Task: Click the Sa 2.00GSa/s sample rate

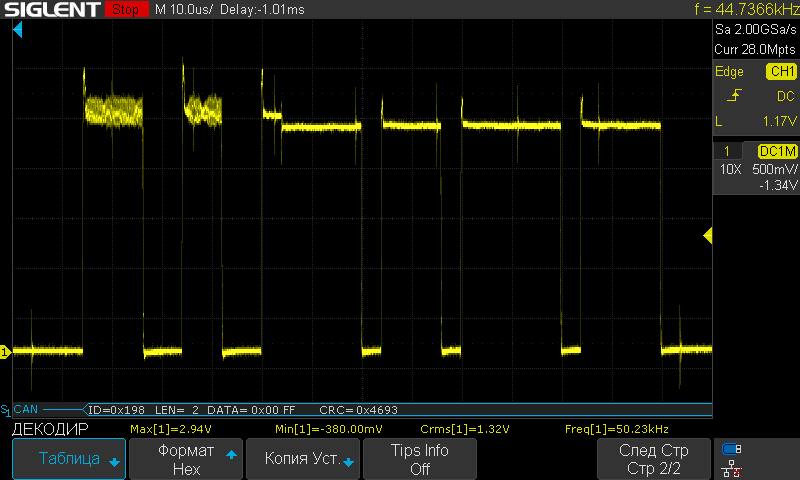Action: coord(756,30)
